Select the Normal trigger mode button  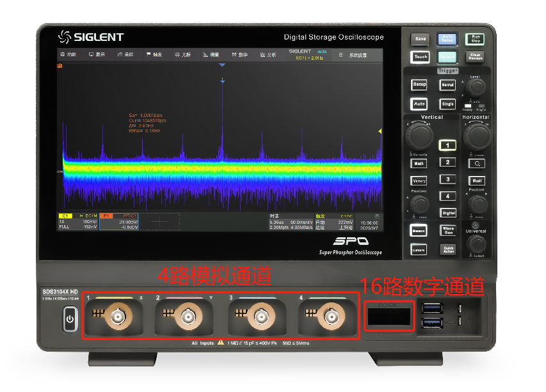coord(447,85)
